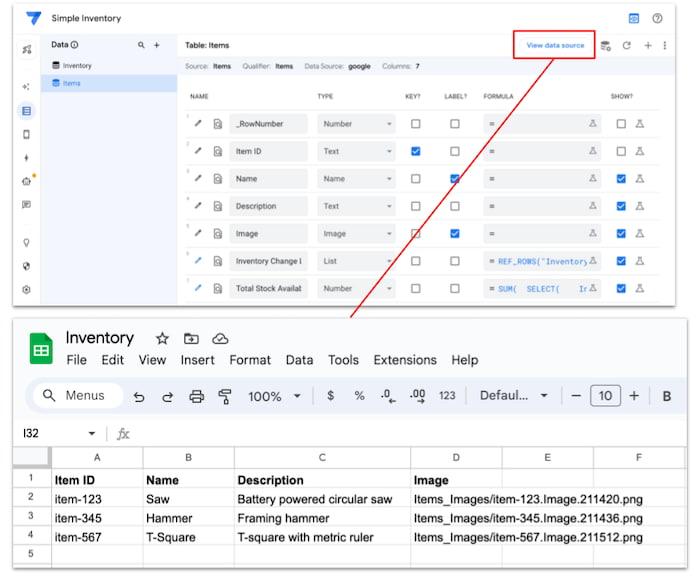
Task: Click the View data source button
Action: [555, 45]
